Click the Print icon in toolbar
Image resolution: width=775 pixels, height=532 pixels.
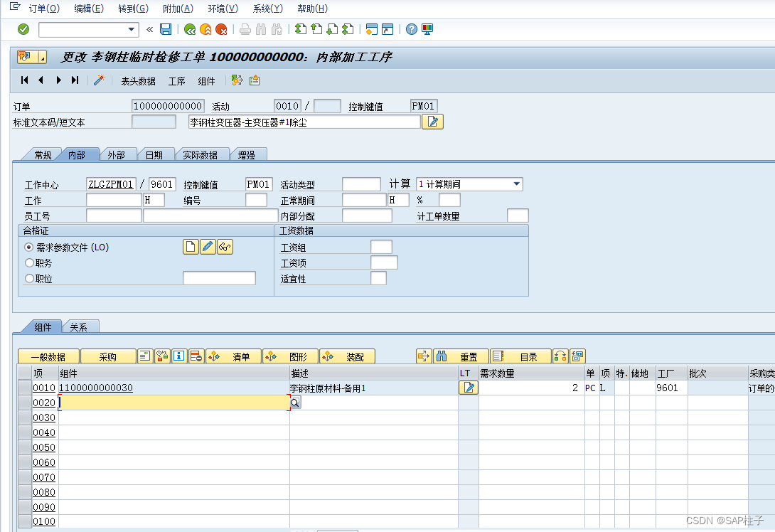click(245, 30)
